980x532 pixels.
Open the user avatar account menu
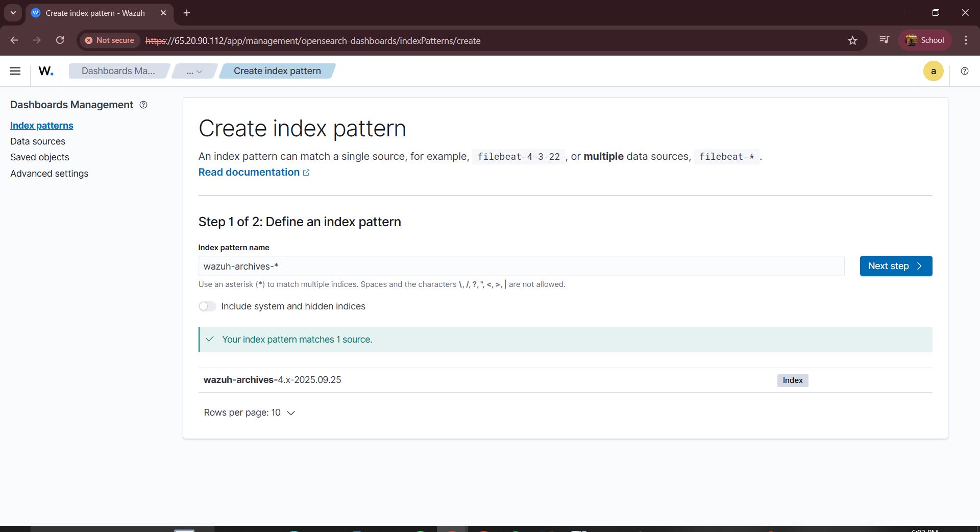(x=933, y=71)
